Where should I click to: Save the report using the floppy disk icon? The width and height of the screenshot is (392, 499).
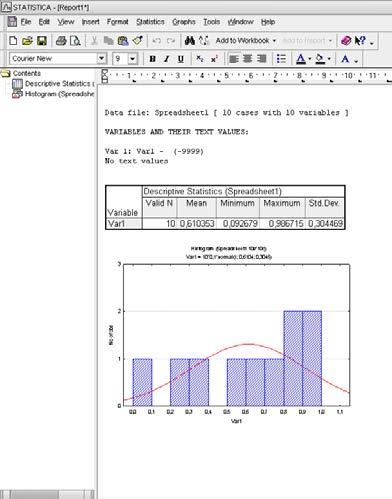42,41
